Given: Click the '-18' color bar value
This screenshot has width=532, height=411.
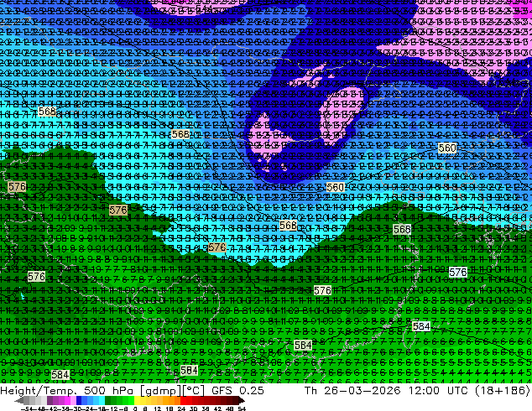Looking at the screenshot, I should coord(99,409).
